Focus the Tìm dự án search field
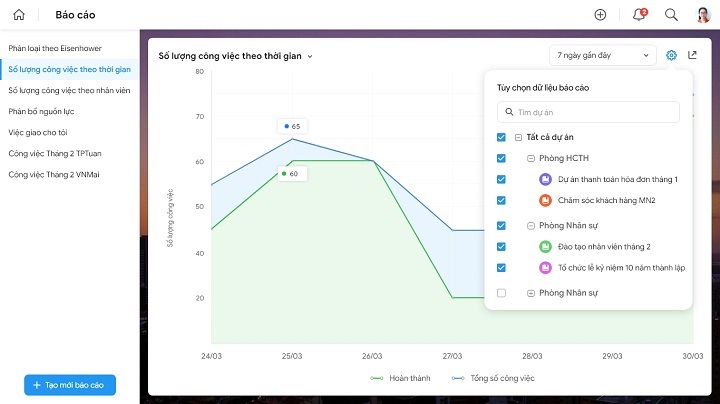The height and width of the screenshot is (404, 720). point(588,112)
